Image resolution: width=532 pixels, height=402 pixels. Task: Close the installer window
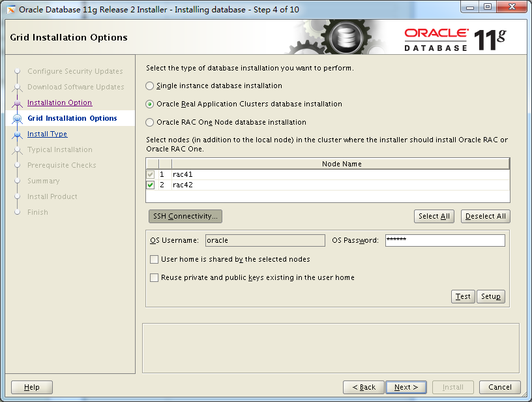[x=512, y=7]
